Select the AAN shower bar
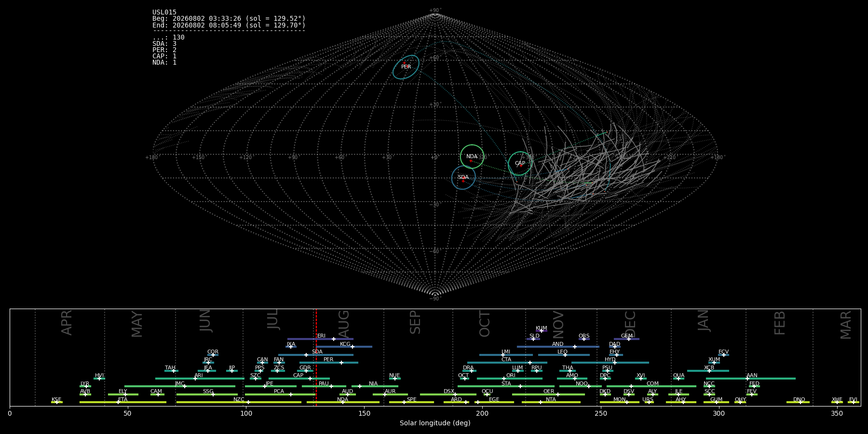The height and width of the screenshot is (434, 868). tap(751, 379)
